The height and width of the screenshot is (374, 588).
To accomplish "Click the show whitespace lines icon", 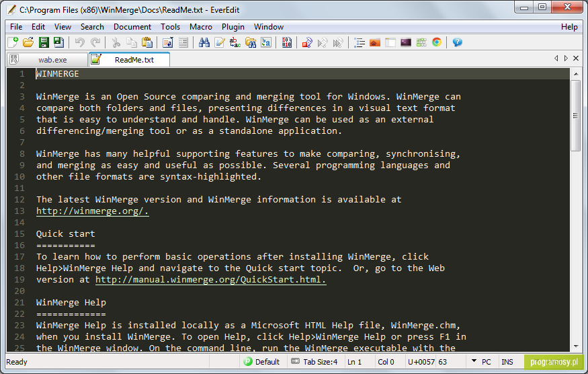I will pyautogui.click(x=183, y=42).
